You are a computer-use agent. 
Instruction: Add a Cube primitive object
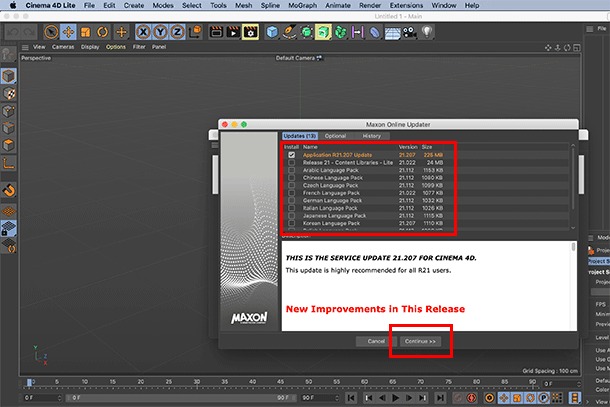tap(272, 32)
